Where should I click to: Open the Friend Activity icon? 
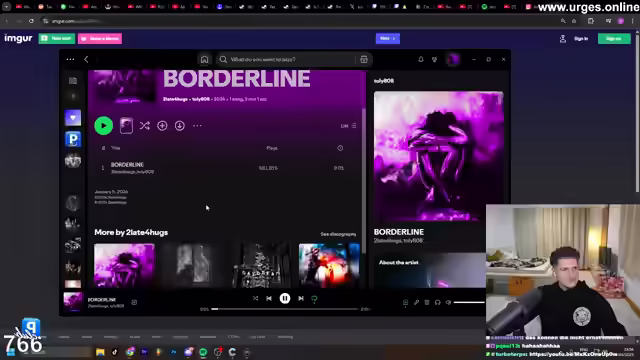pos(434,60)
